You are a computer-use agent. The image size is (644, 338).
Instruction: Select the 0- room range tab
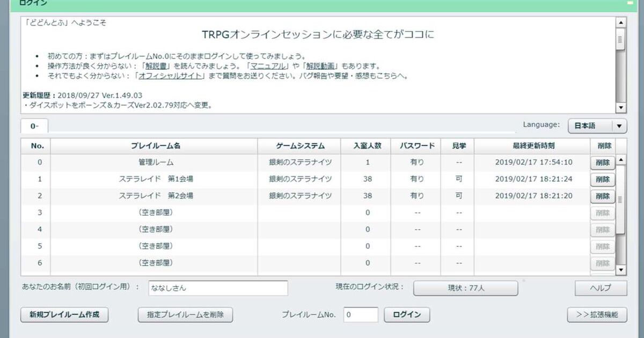tap(34, 126)
